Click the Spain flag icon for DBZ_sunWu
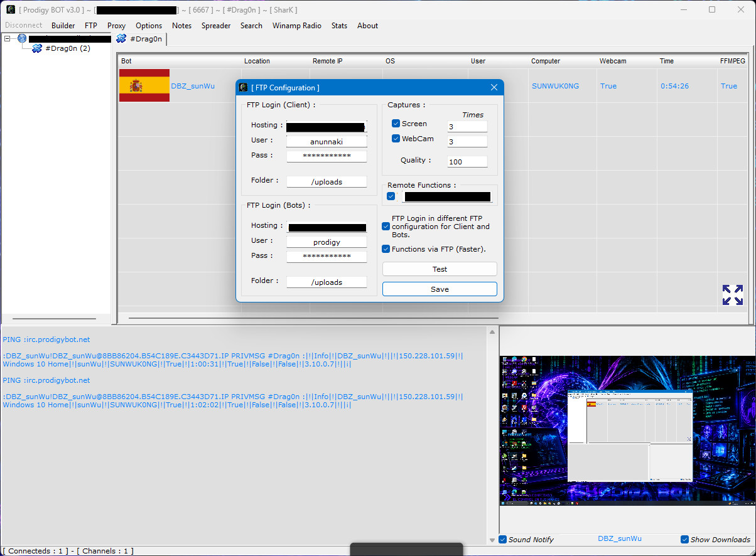 click(x=144, y=85)
